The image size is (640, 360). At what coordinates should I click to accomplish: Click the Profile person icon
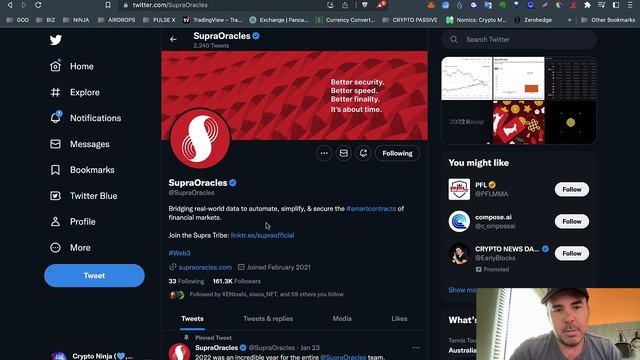(x=56, y=222)
